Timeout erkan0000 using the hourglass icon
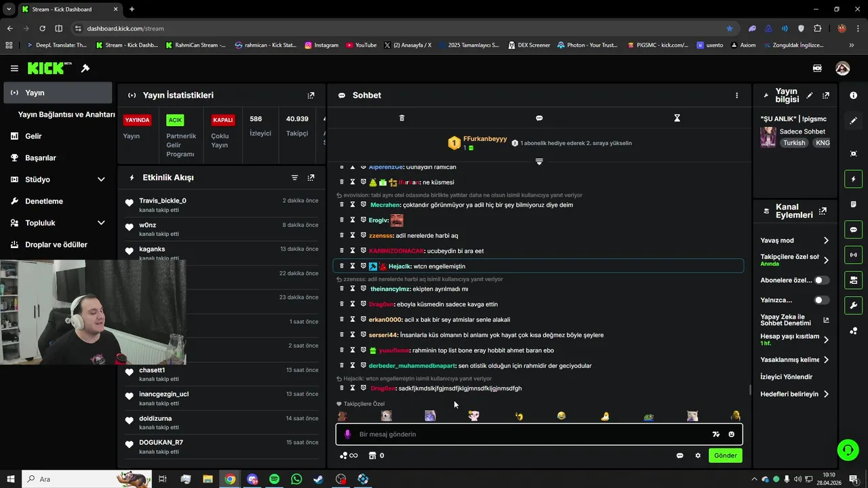The image size is (868, 488). tap(353, 319)
